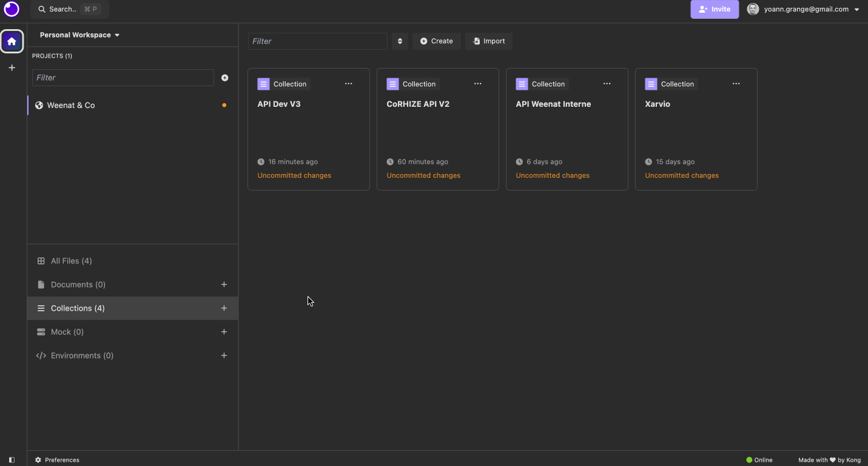Open the sort order dropdown

pos(400,41)
